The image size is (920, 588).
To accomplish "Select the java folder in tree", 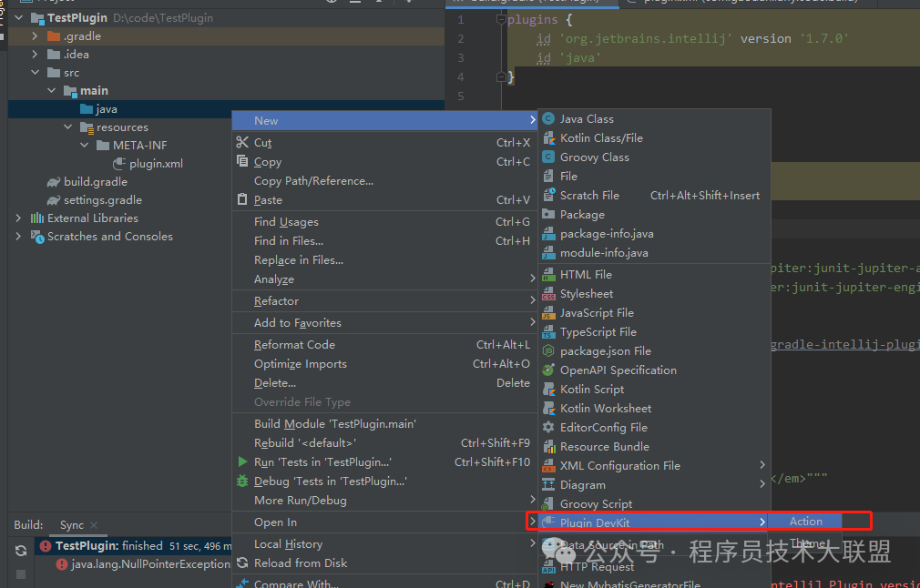I will point(107,109).
